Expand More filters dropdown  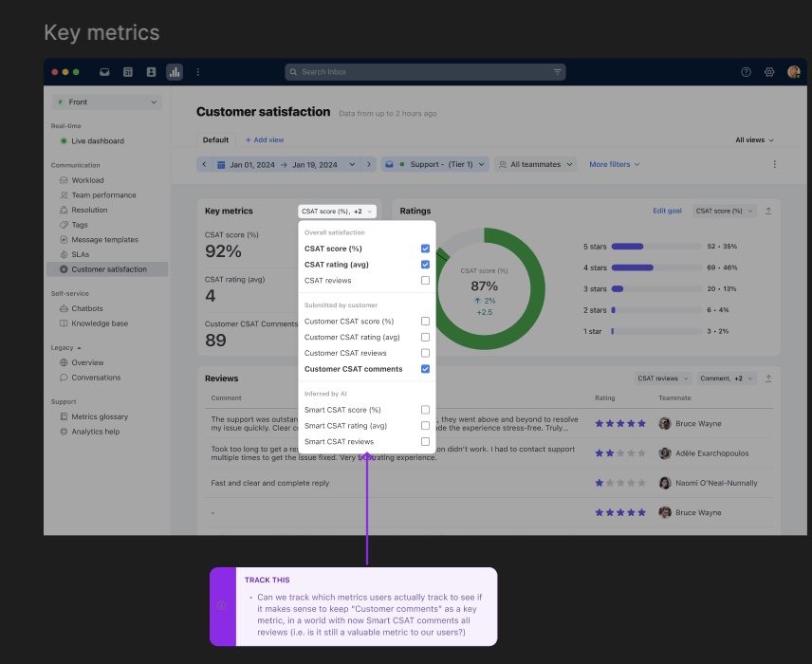pyautogui.click(x=614, y=164)
